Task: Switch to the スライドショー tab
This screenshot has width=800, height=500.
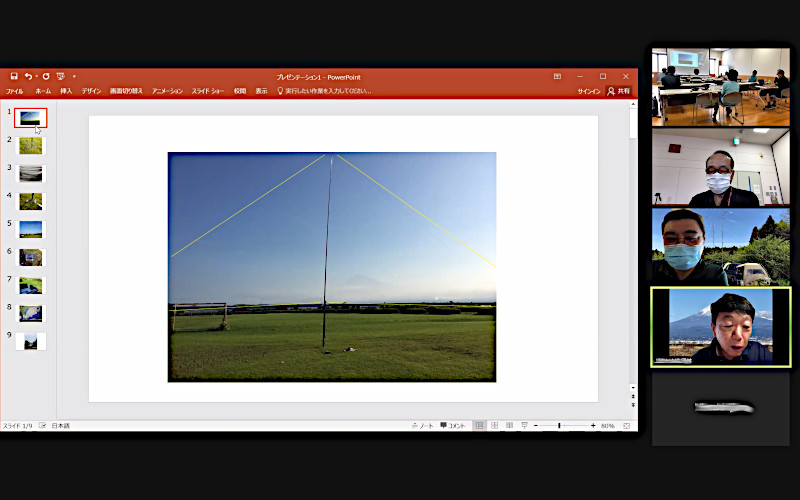Action: [x=208, y=91]
